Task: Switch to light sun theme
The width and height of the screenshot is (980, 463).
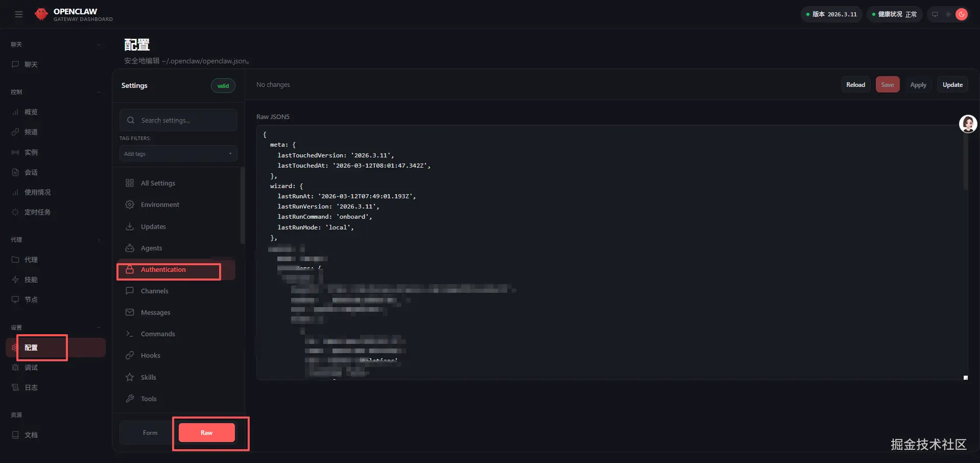Action: click(x=948, y=14)
